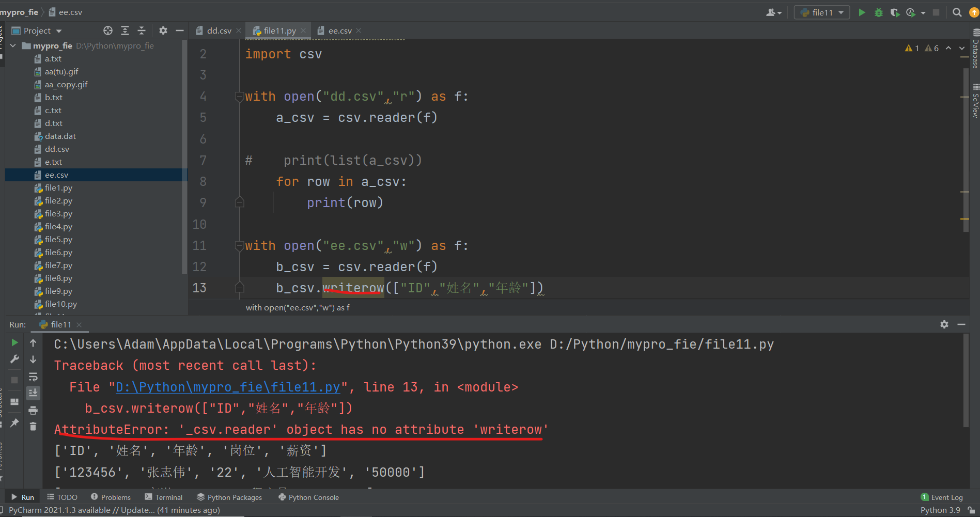This screenshot has height=517, width=980.
Task: Close the dd.csv editor tab
Action: 239,30
